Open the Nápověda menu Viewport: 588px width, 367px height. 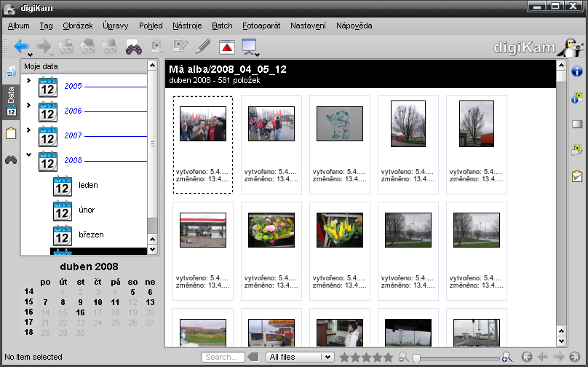pos(354,25)
